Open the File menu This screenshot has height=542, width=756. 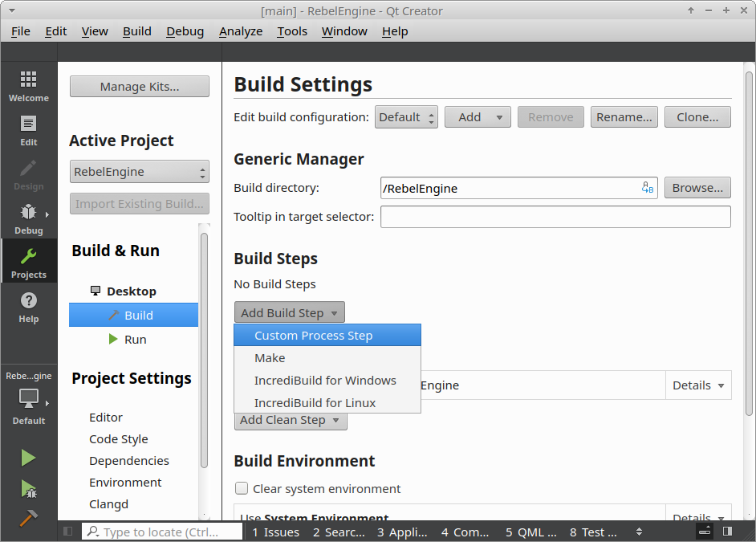pos(20,31)
